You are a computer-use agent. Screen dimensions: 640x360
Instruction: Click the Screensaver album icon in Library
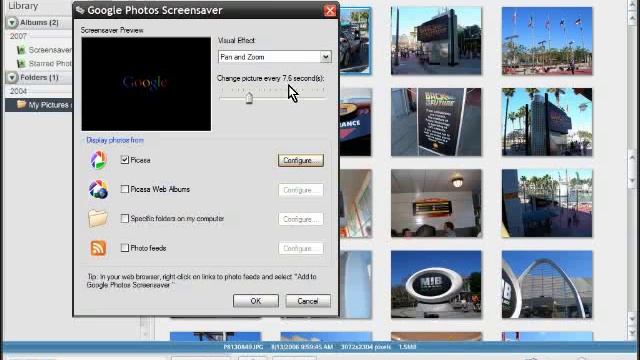[21, 50]
